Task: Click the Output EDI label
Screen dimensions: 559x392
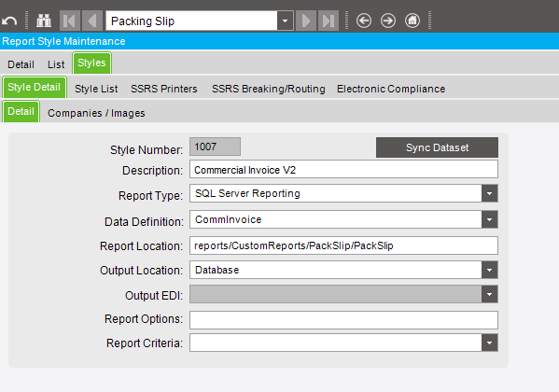Action: click(x=154, y=296)
